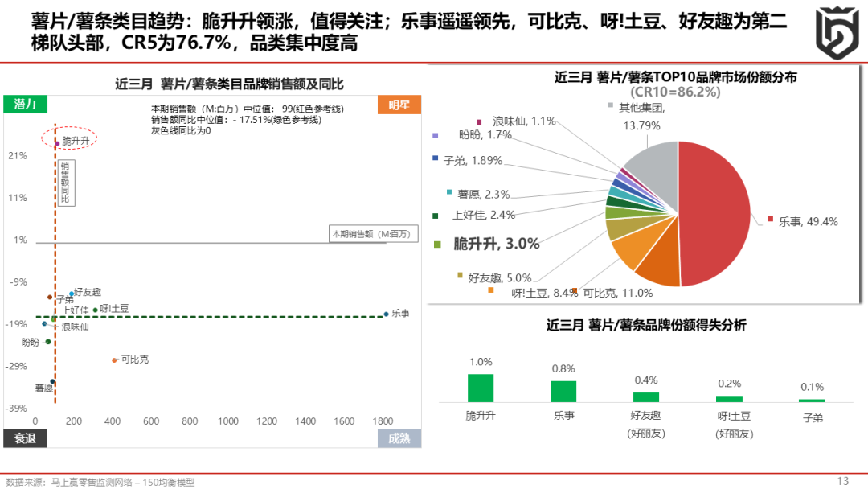Click the (CR10=86.2%) subtitle

(x=675, y=92)
